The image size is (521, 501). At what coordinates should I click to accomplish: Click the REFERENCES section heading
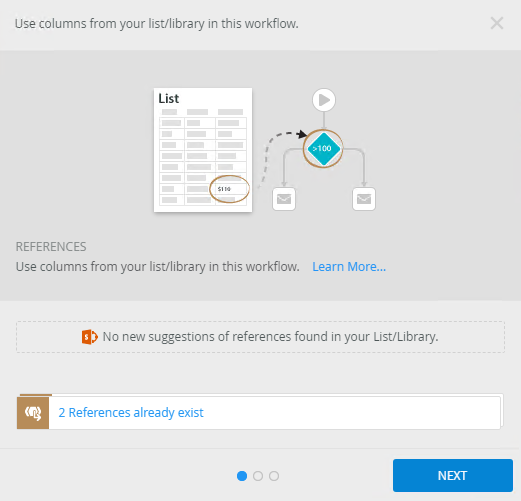(x=51, y=247)
